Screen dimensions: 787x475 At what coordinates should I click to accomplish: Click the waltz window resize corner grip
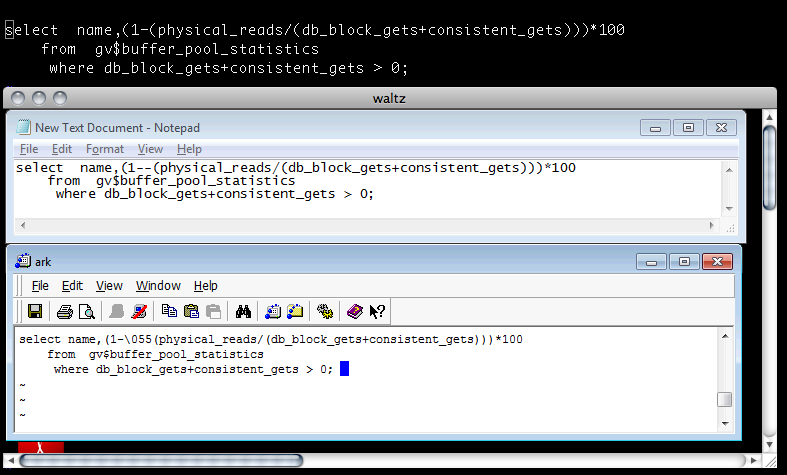point(769,460)
